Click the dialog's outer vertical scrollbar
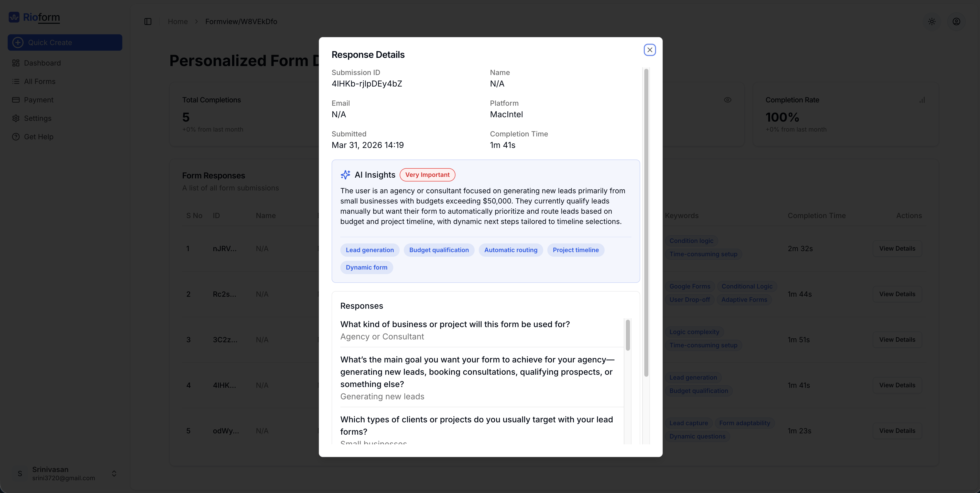980x493 pixels. [646, 223]
